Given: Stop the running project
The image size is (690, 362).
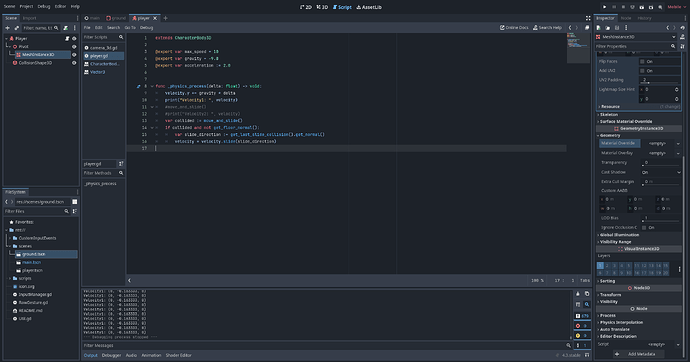Looking at the screenshot, I should (623, 7).
